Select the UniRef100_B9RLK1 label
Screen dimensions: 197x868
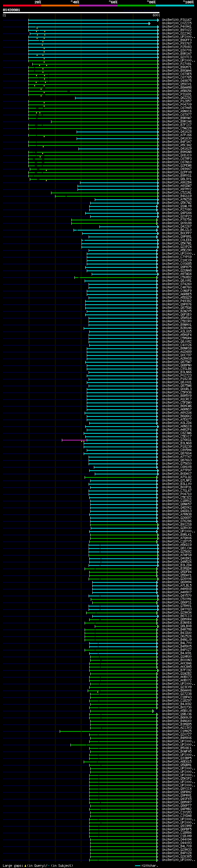point(176,535)
